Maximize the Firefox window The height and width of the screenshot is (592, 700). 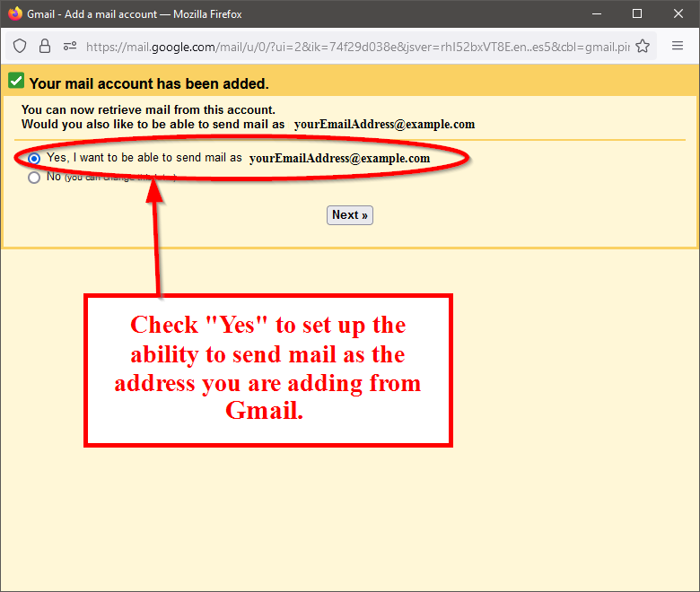(637, 13)
